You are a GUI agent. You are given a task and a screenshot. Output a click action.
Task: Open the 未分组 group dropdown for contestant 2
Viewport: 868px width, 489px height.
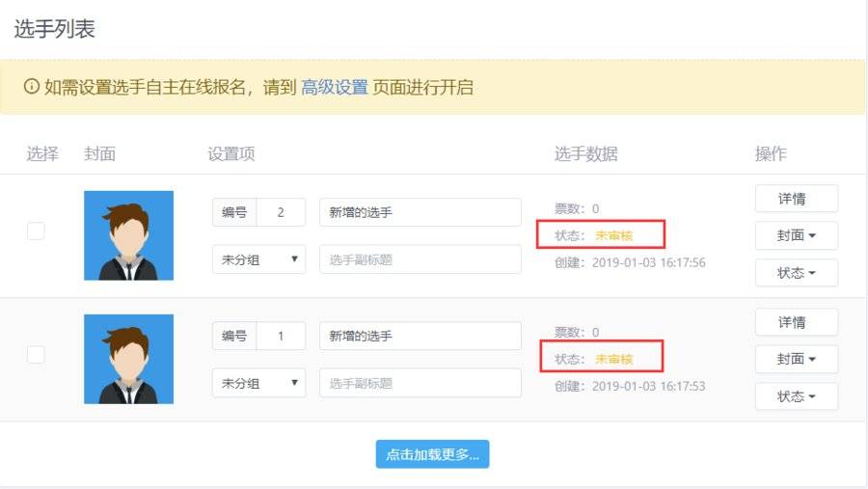pyautogui.click(x=258, y=259)
